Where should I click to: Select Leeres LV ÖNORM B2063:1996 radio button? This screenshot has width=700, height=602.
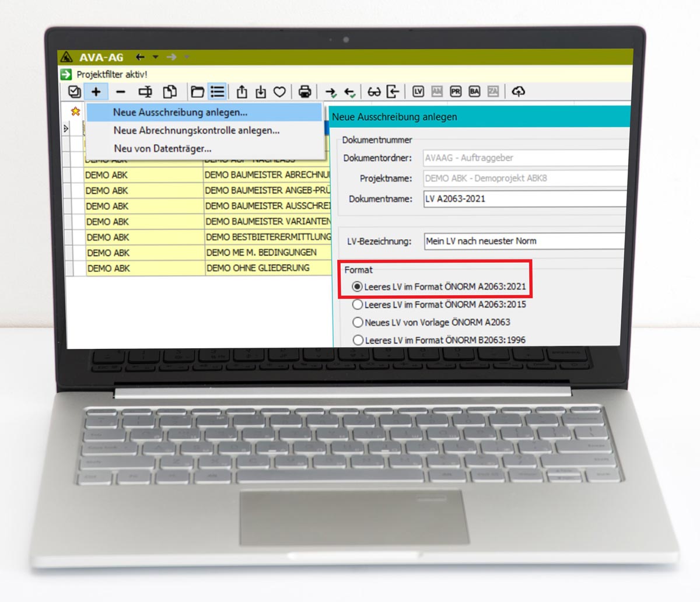tap(358, 340)
